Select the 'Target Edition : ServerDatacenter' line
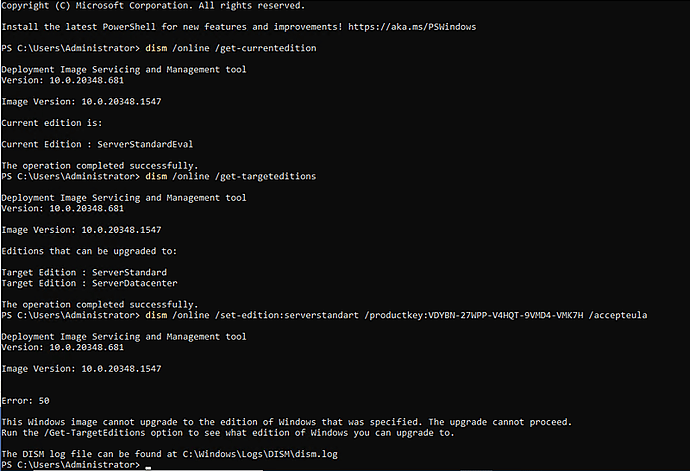The width and height of the screenshot is (690, 471). [x=89, y=283]
